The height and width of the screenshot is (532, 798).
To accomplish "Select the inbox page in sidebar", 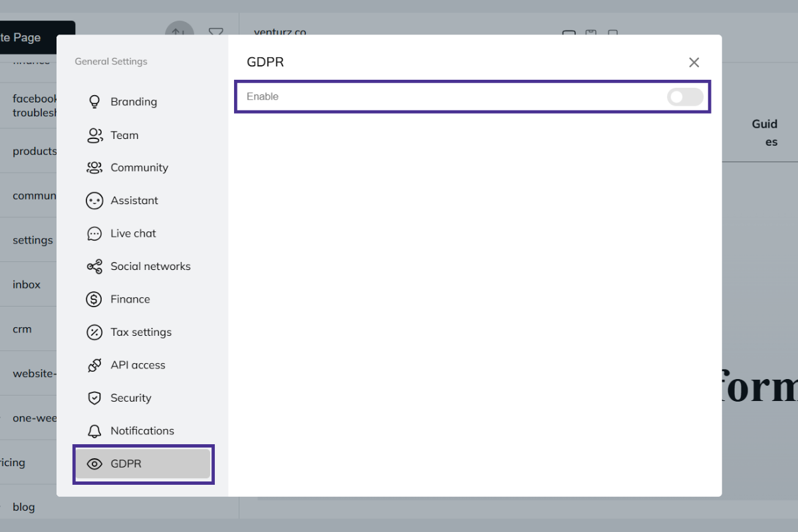I will (27, 285).
